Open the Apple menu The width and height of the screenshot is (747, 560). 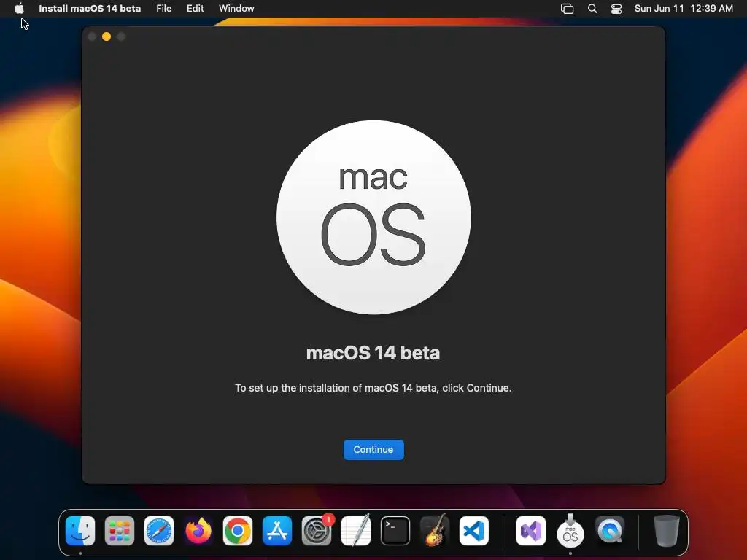click(x=19, y=9)
